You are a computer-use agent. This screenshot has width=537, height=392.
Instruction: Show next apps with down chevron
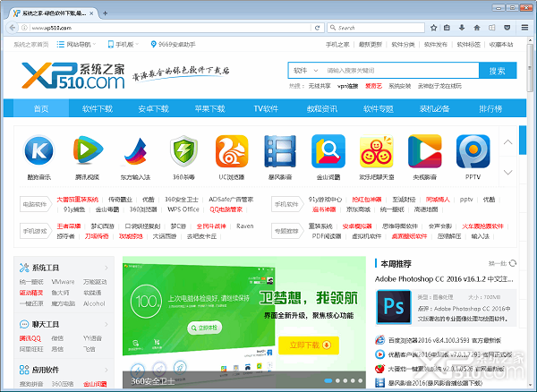507,172
